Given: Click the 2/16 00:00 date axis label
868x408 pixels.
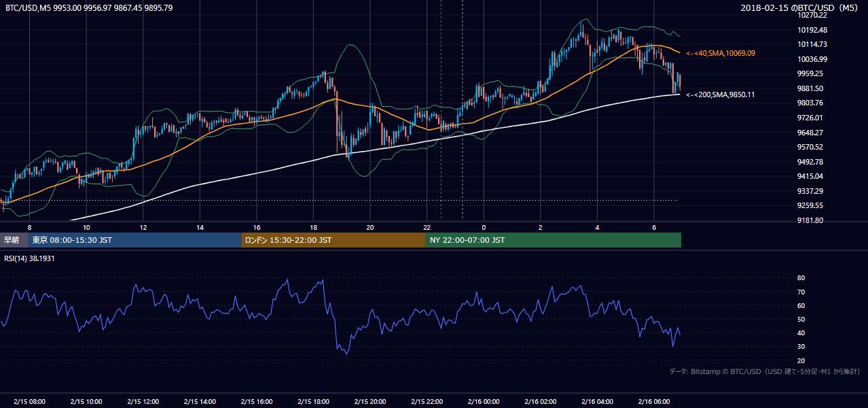Looking at the screenshot, I should tap(484, 402).
